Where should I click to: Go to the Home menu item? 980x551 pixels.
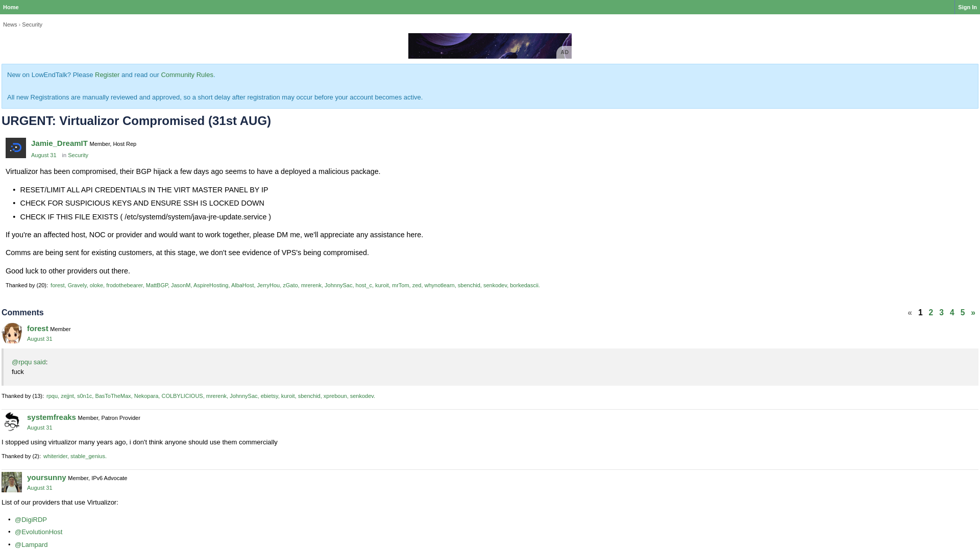tap(11, 7)
